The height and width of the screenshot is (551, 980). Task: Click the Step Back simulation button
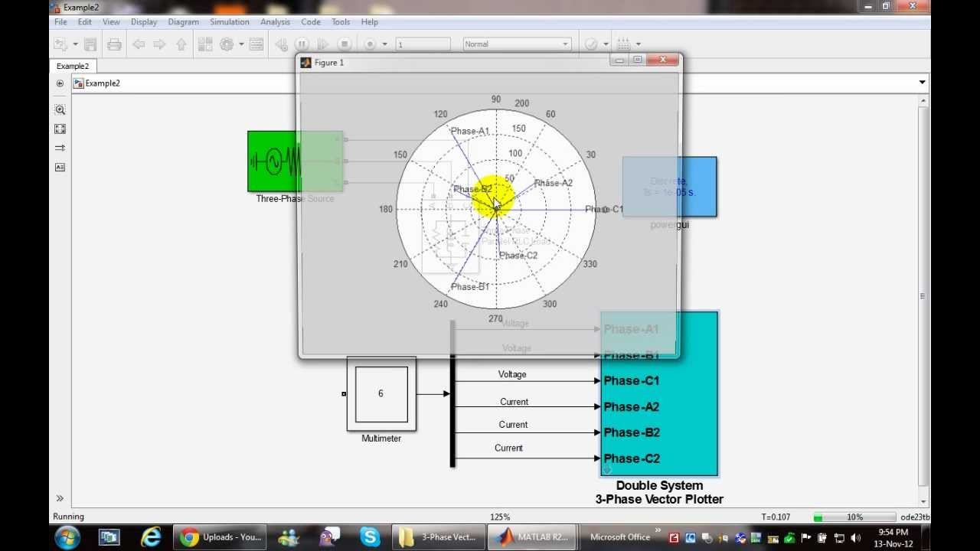(281, 44)
